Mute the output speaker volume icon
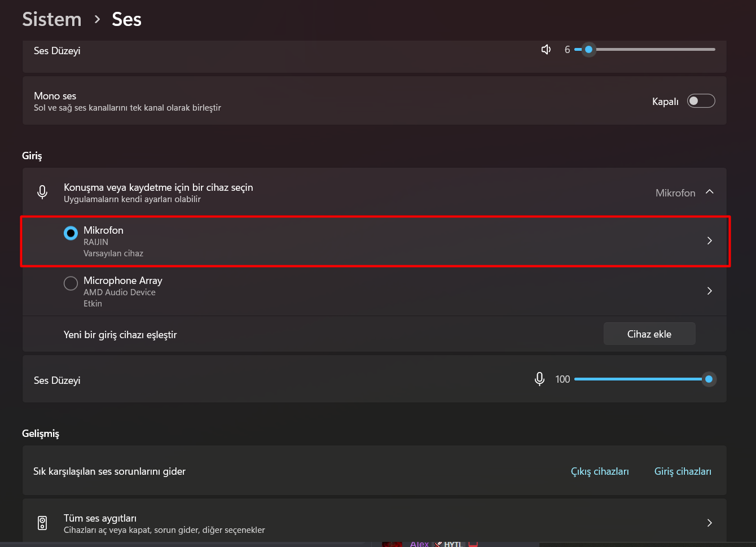Screen dimensions: 756x547 [x=546, y=50]
